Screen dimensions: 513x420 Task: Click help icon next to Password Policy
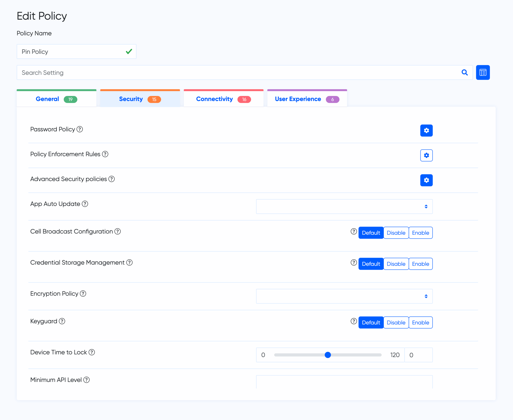point(80,129)
